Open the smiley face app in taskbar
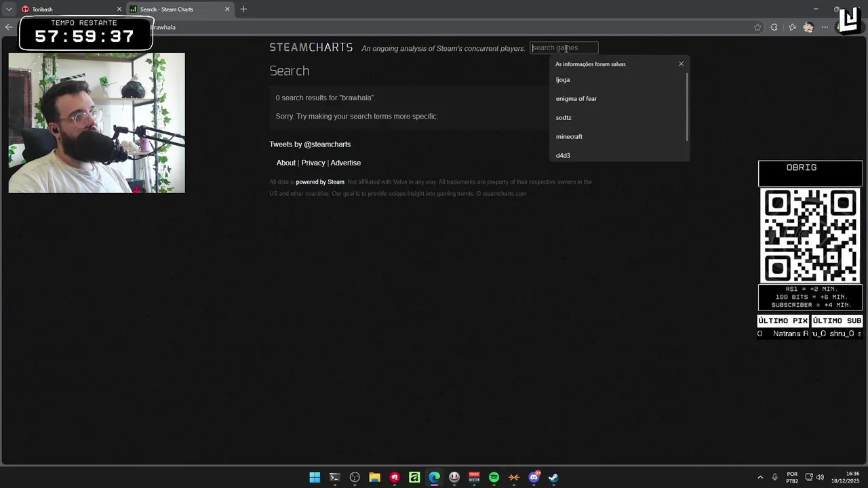This screenshot has height=488, width=868. click(x=454, y=477)
